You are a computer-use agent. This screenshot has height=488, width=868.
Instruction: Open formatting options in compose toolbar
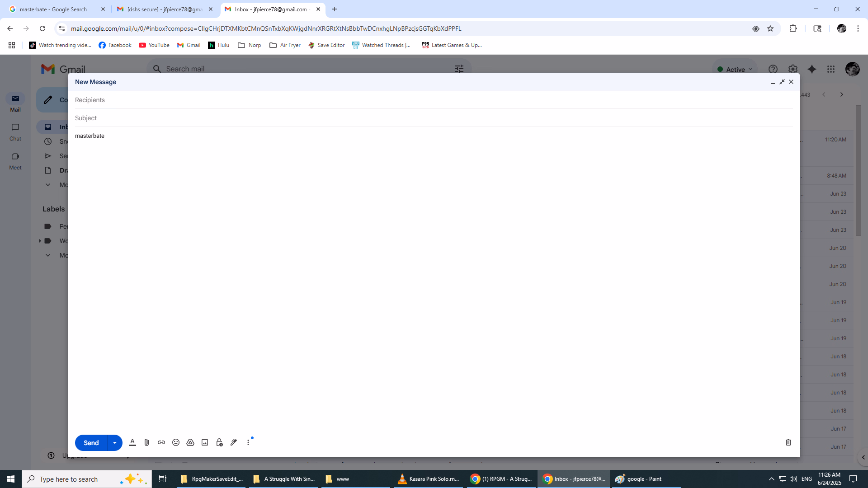point(132,443)
